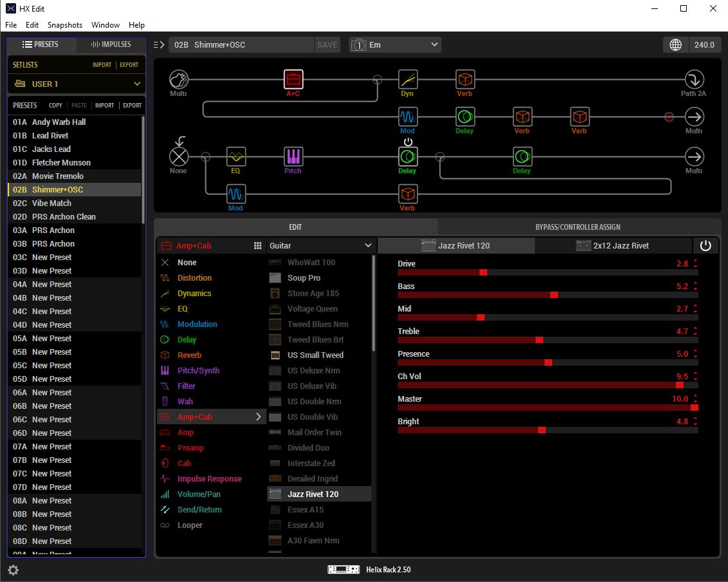Select the US Small Tweed amp model

(319, 355)
